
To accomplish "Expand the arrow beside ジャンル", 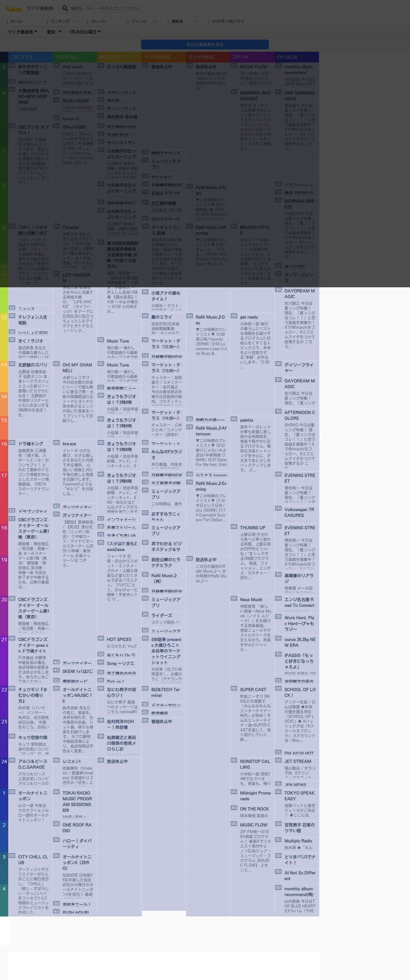I will 154,21.
